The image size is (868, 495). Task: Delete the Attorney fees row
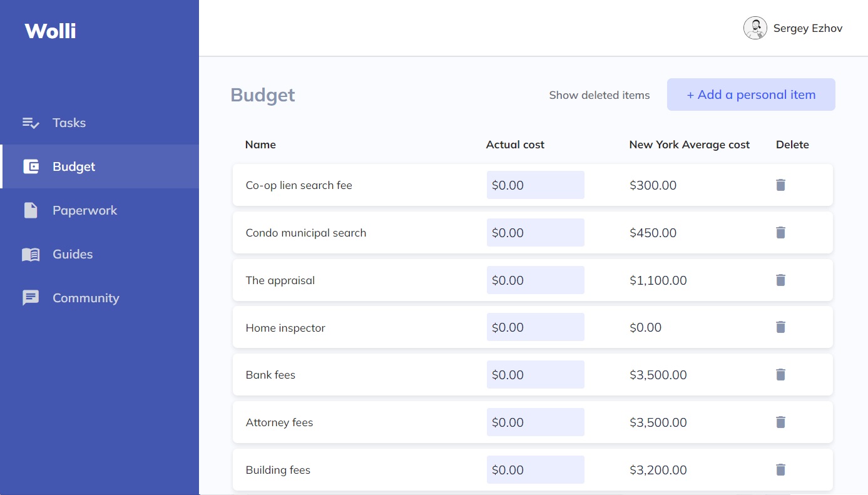pyautogui.click(x=780, y=422)
